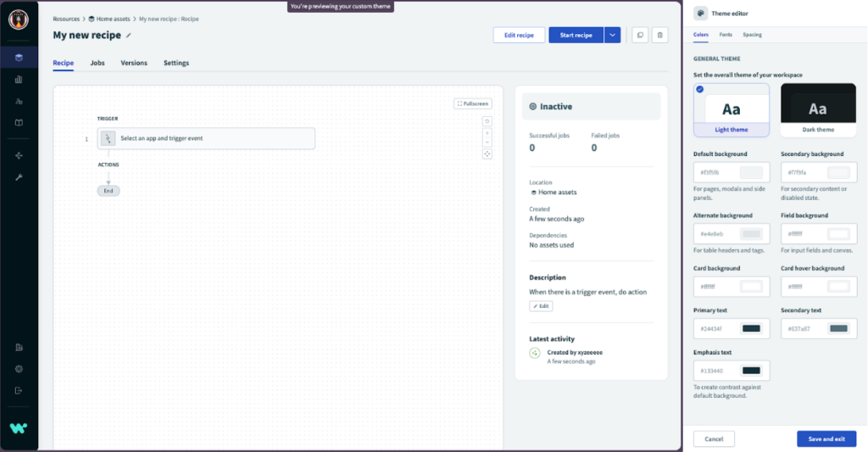Click the Secondary text hex field
This screenshot has width=868, height=452.
point(818,328)
